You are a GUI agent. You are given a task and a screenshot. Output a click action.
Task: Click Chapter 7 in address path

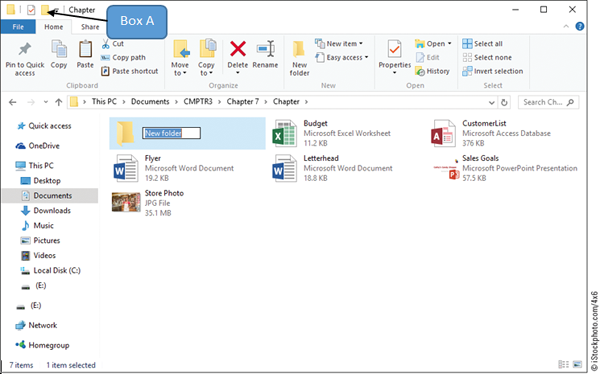coord(243,102)
